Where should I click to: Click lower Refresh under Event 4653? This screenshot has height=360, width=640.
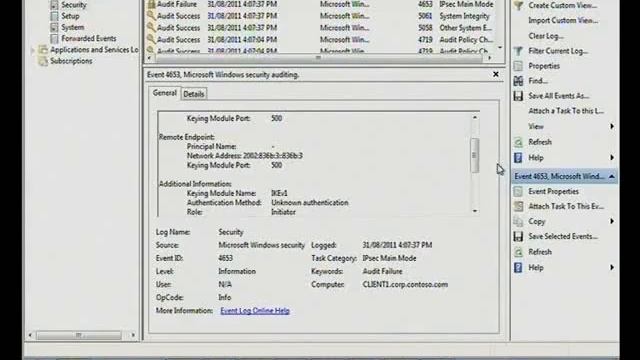coord(540,252)
